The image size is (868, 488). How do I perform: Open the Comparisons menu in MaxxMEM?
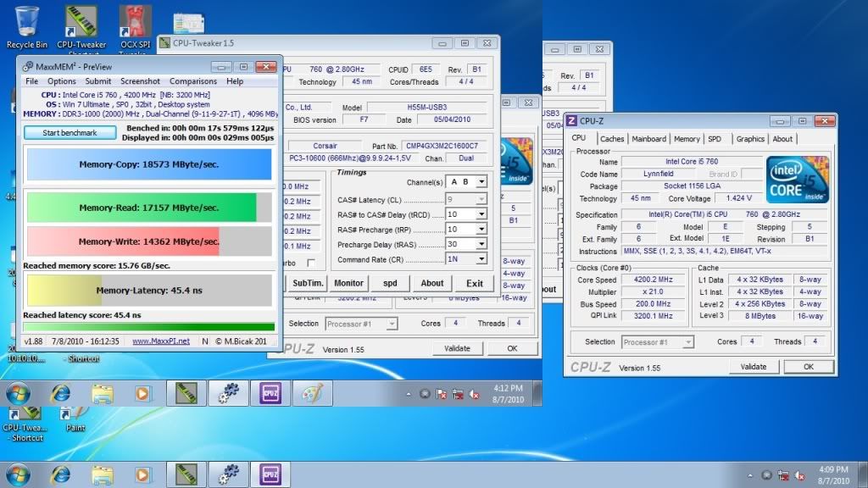(x=193, y=81)
